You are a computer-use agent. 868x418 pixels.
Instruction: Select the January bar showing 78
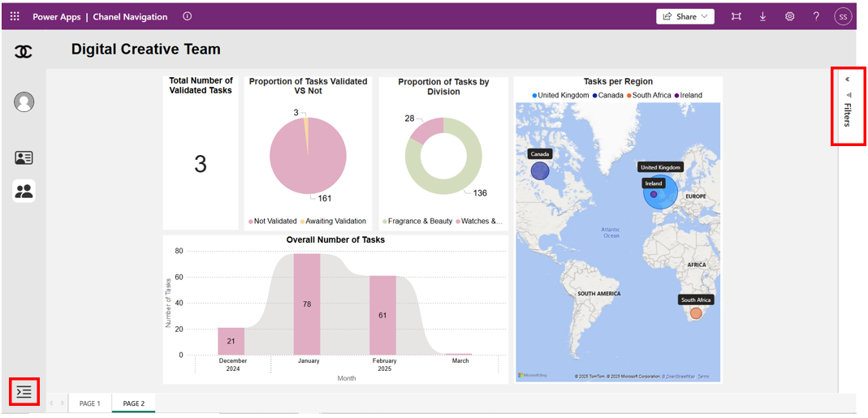(x=307, y=304)
